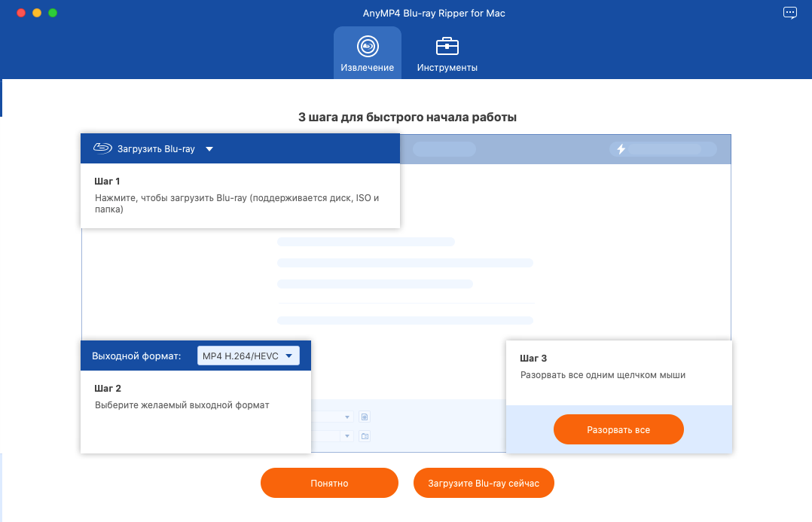Click Загрузите Blu-ray сейчас button
The width and height of the screenshot is (812, 522).
[484, 483]
